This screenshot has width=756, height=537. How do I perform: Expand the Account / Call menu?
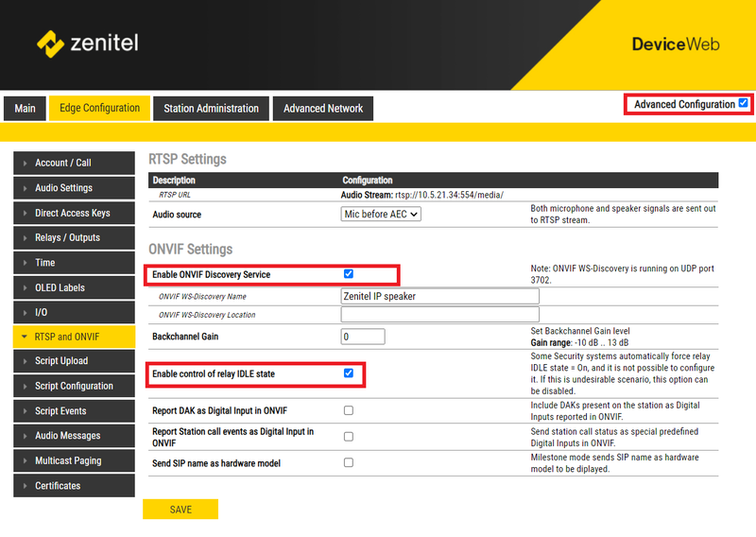tap(74, 163)
